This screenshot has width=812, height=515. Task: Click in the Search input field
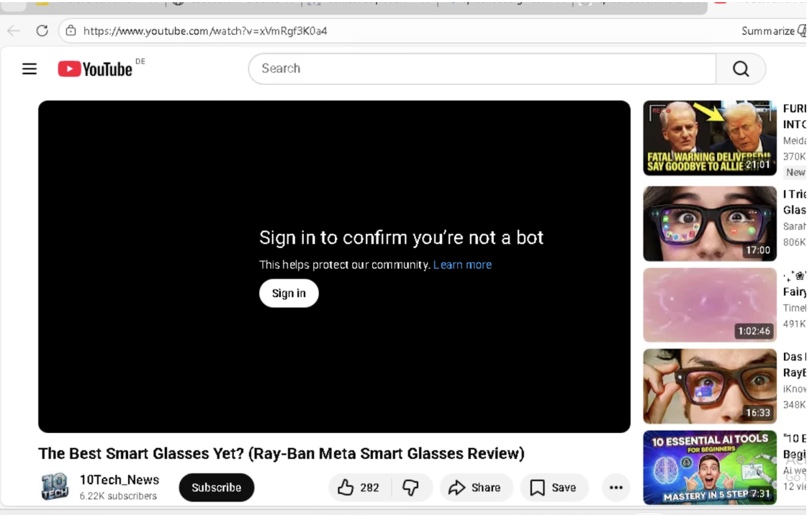pos(482,69)
